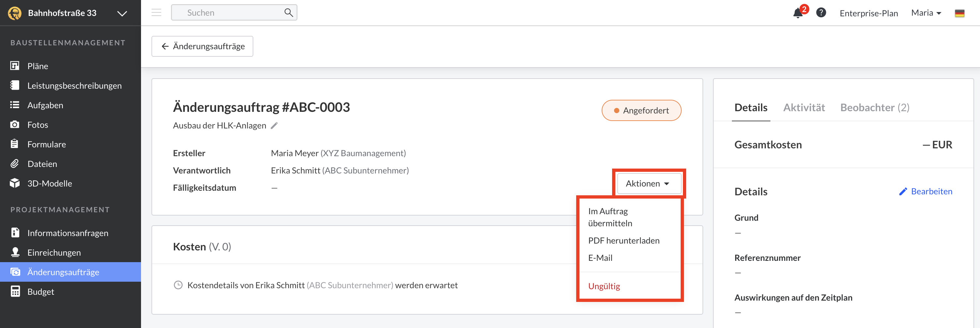Click the Kosten (V. 0) heading
Image resolution: width=980 pixels, height=328 pixels.
[202, 247]
